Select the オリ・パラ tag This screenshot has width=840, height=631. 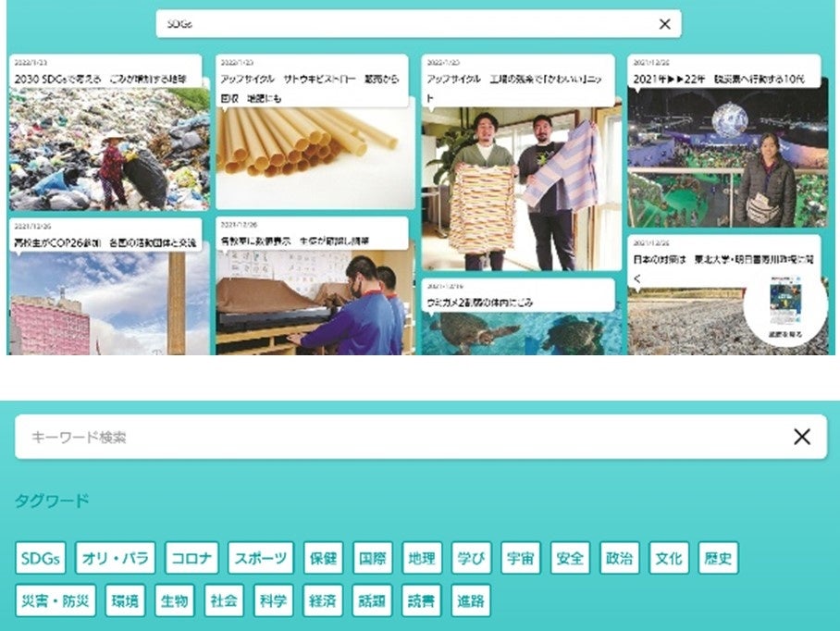[x=116, y=558]
